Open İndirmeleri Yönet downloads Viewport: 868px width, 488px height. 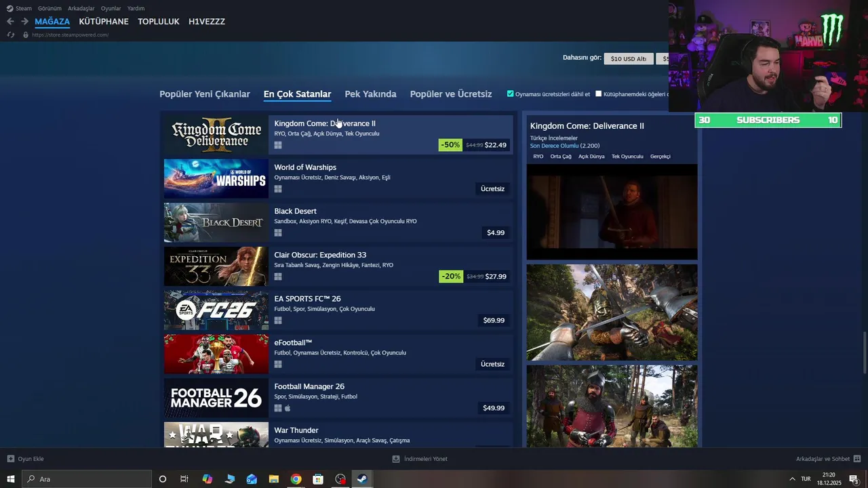pos(420,459)
